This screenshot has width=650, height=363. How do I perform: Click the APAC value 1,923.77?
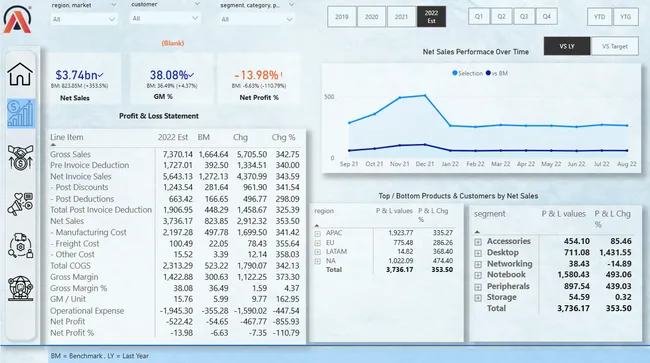point(400,233)
